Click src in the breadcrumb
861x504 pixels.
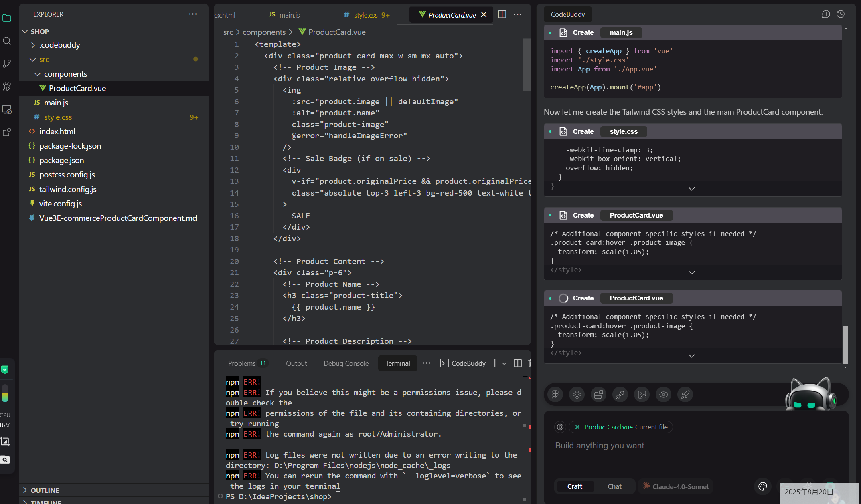tap(228, 32)
